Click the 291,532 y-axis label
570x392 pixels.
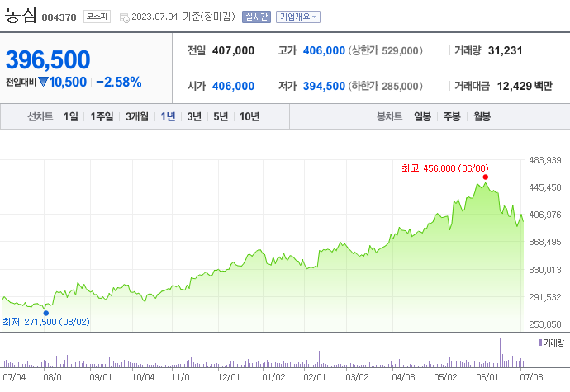click(x=545, y=297)
